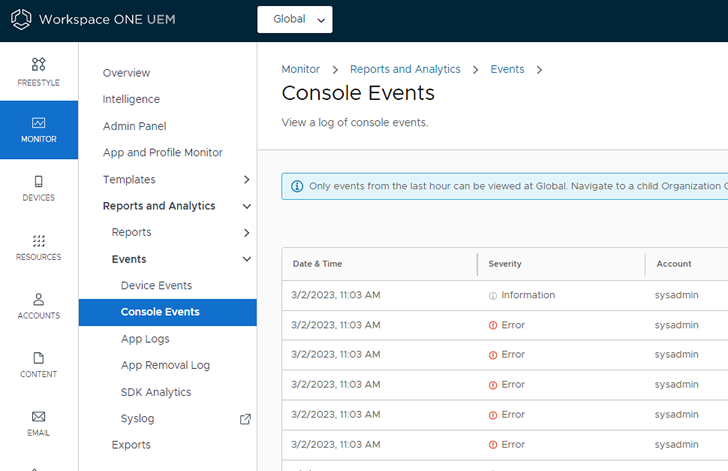
Task: Click the Workspace ONE UEM logo icon
Action: coord(21,20)
